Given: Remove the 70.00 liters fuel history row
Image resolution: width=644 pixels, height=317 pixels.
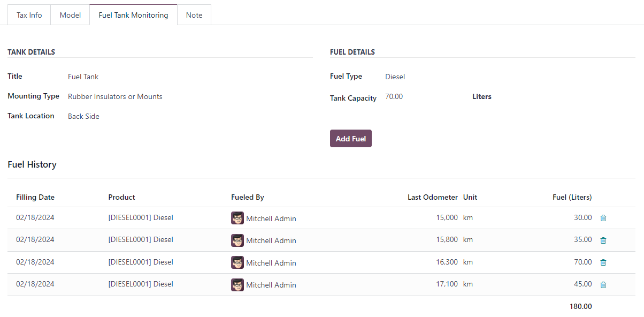Looking at the screenshot, I should tap(603, 262).
